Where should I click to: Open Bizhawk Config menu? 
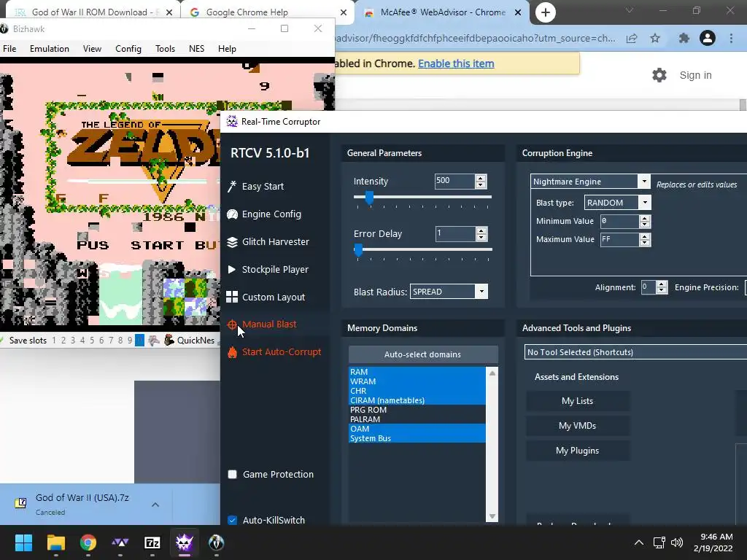(x=128, y=49)
